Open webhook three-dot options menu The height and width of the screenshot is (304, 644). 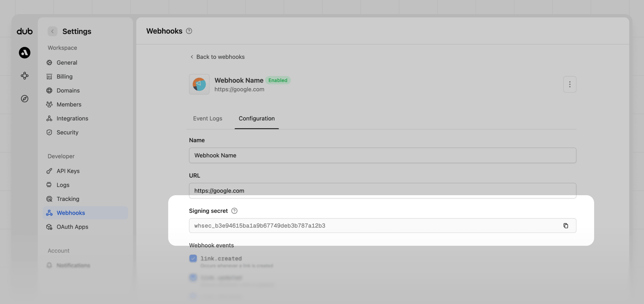coord(570,84)
